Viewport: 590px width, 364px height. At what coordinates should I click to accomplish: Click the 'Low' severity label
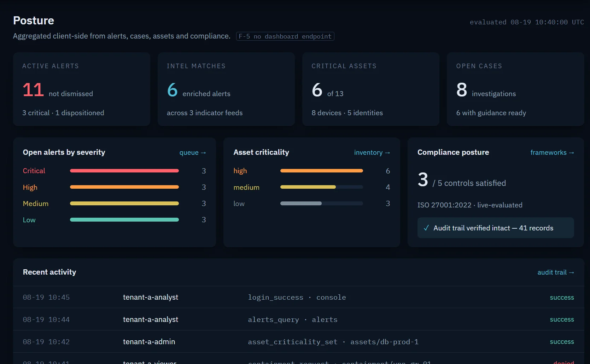(29, 220)
